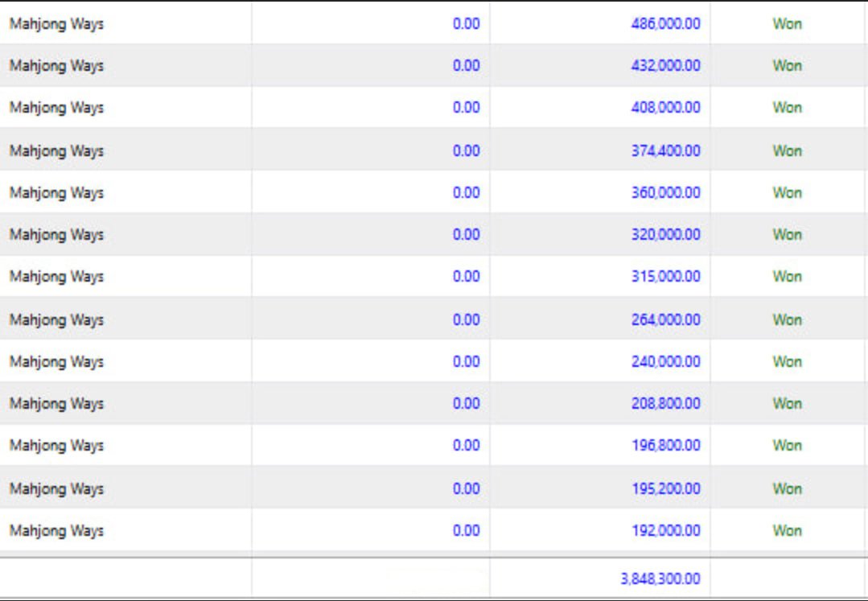Click Mahjong Ways in the 240,000.00 row
This screenshot has width=868, height=601.
click(56, 362)
